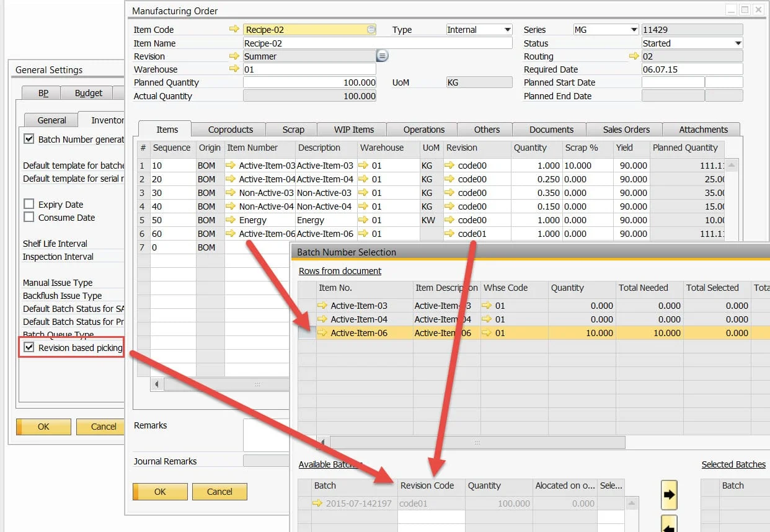Expand the Series dropdown showing MG
This screenshot has height=532, width=770.
(634, 30)
